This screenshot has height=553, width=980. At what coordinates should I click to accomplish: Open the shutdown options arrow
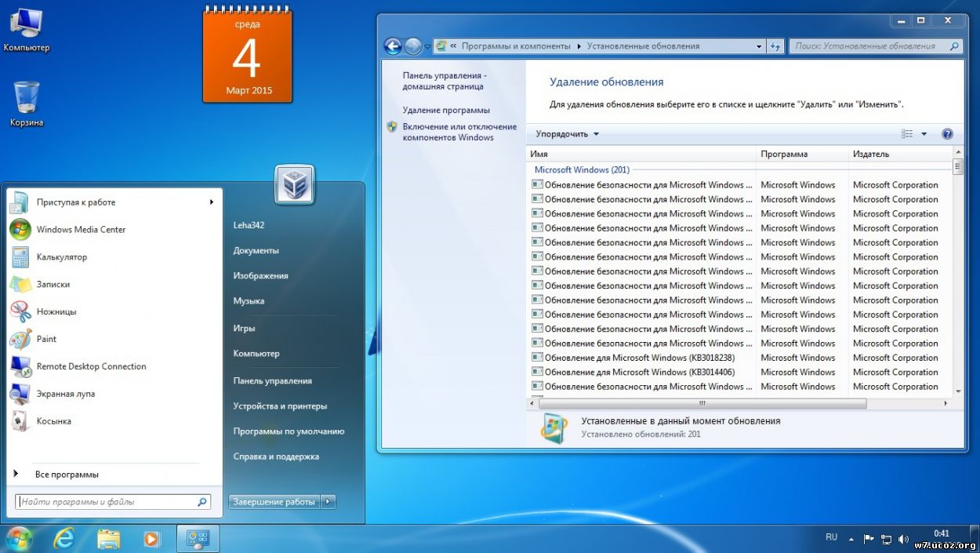pos(329,502)
